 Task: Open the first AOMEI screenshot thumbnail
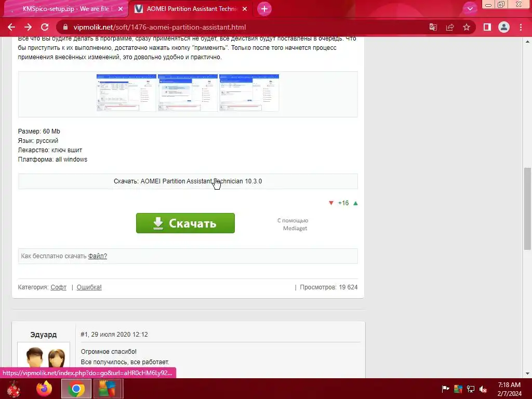pyautogui.click(x=126, y=92)
